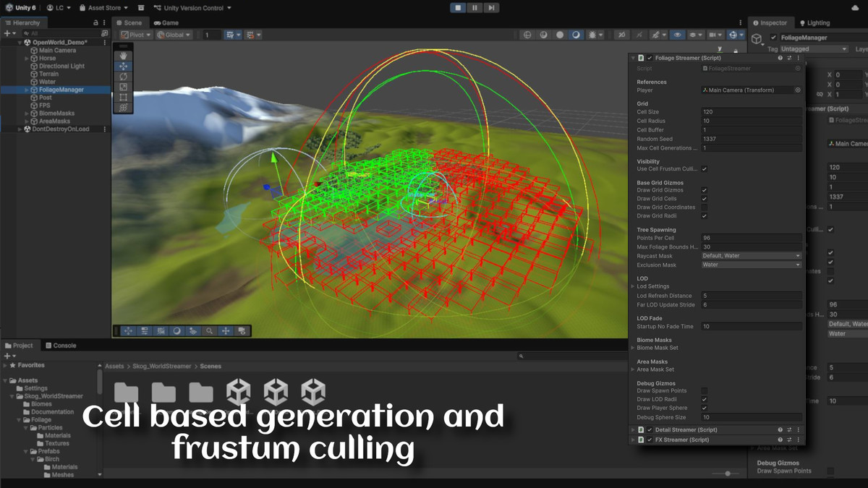Open the package store icon beside Asset Store
The image size is (868, 488).
[x=141, y=8]
